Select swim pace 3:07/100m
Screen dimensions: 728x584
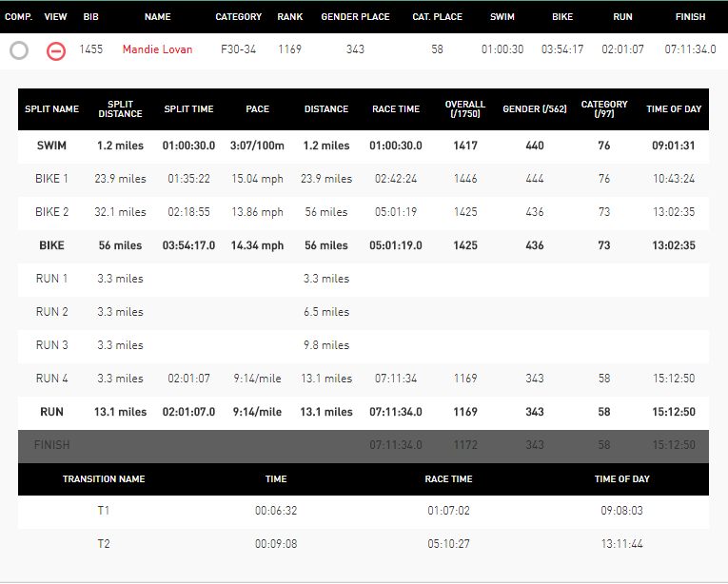pos(257,146)
